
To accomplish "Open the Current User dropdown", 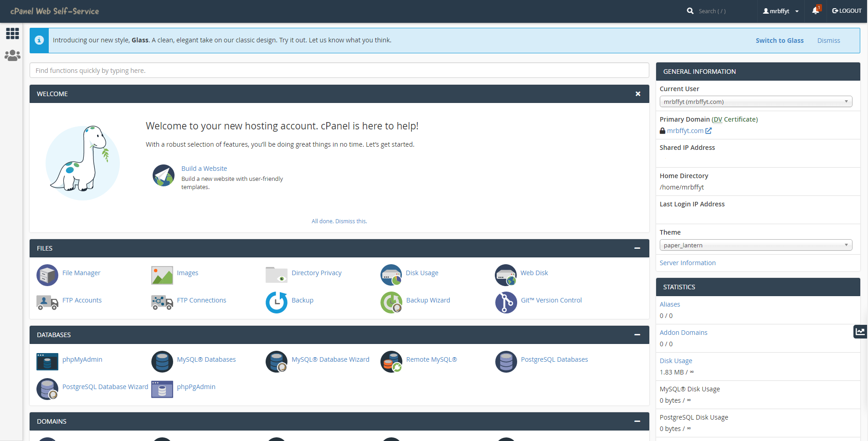I will [x=755, y=102].
